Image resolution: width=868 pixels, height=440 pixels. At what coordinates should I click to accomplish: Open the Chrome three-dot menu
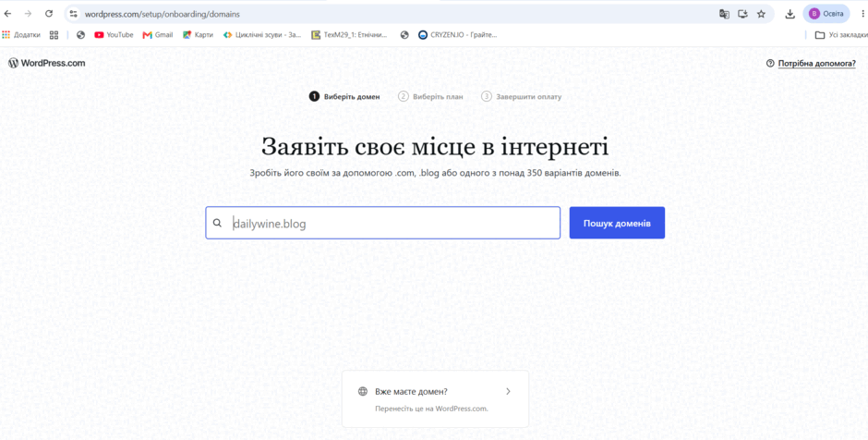[x=862, y=14]
